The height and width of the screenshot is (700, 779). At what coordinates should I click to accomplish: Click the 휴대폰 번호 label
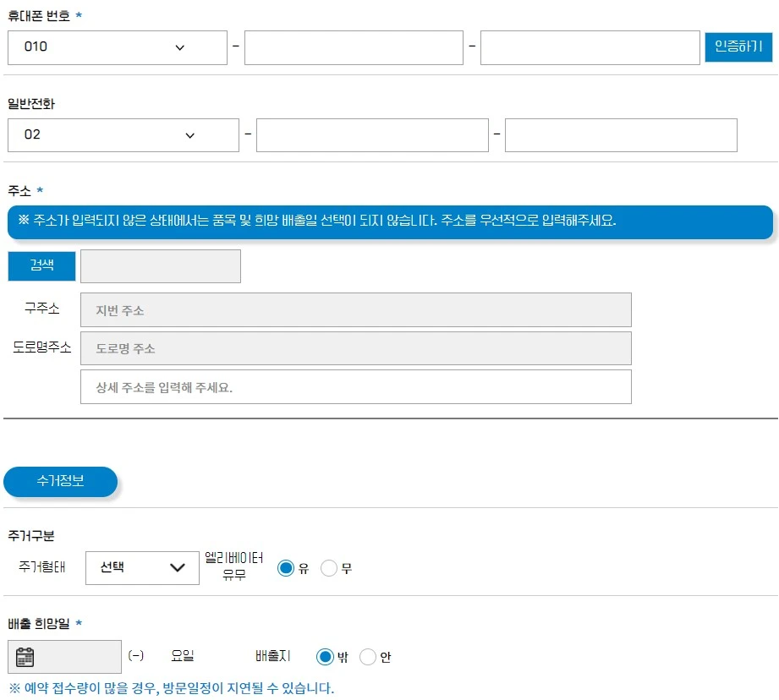(x=39, y=16)
